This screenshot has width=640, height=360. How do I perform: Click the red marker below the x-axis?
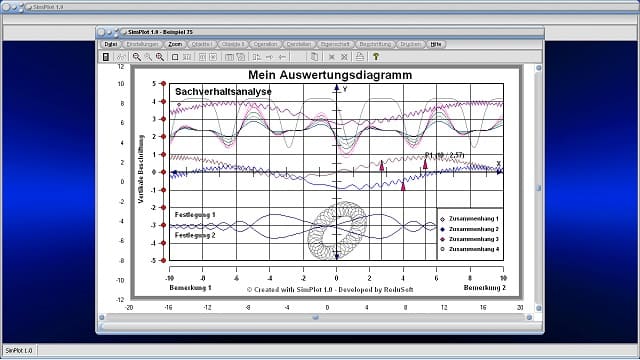pyautogui.click(x=403, y=186)
